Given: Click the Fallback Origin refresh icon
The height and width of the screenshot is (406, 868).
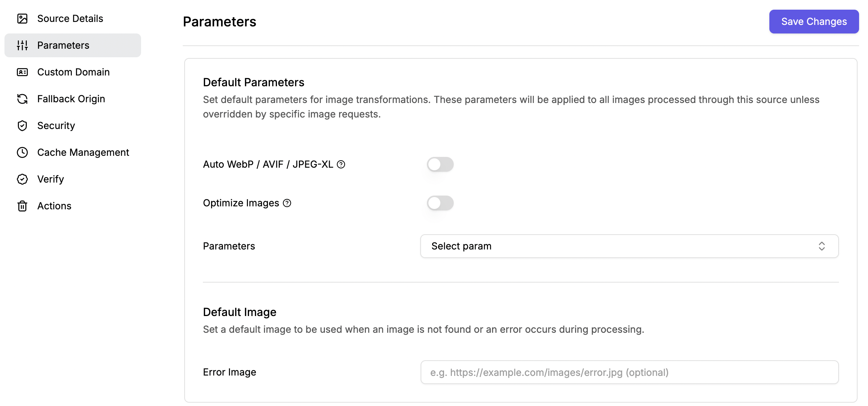Looking at the screenshot, I should [22, 99].
